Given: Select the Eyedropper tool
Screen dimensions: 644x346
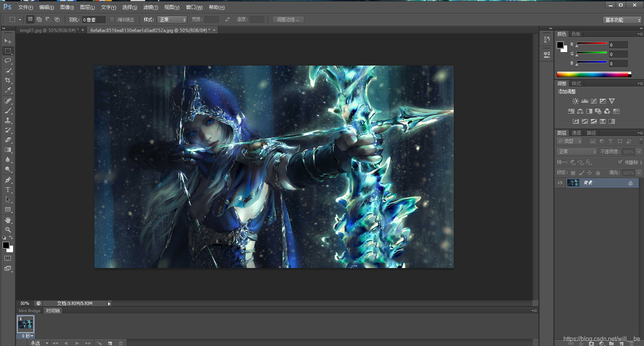Looking at the screenshot, I should tap(8, 90).
